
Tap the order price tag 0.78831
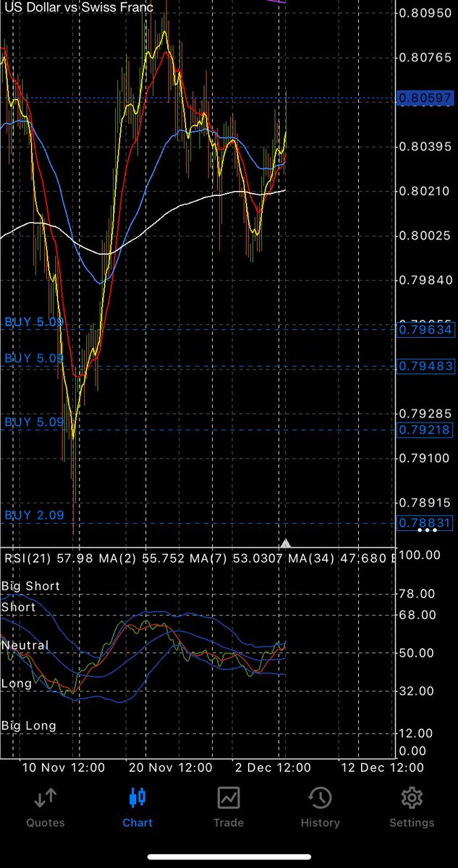click(426, 523)
